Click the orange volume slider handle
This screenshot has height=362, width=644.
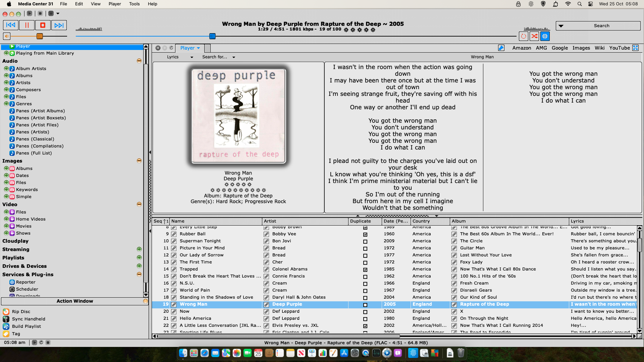(40, 36)
